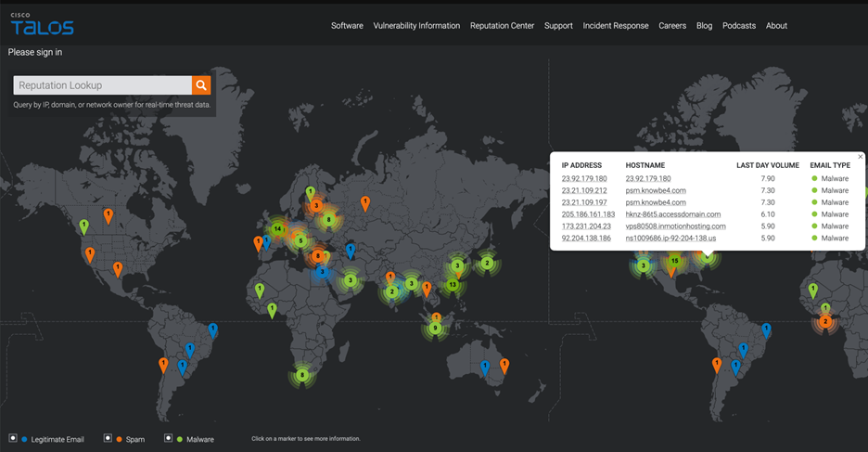This screenshot has height=452, width=868.
Task: Select the orange pin over Portugal
Action: point(258,243)
